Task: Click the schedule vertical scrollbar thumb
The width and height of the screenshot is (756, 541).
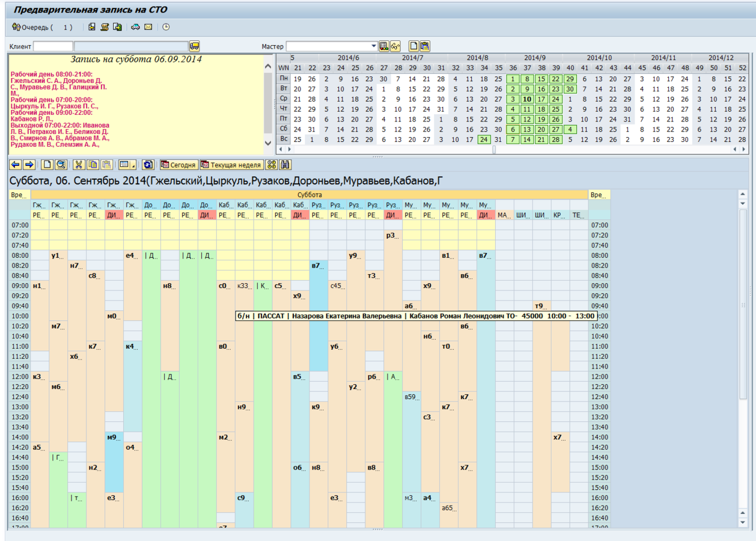Action: pyautogui.click(x=743, y=304)
